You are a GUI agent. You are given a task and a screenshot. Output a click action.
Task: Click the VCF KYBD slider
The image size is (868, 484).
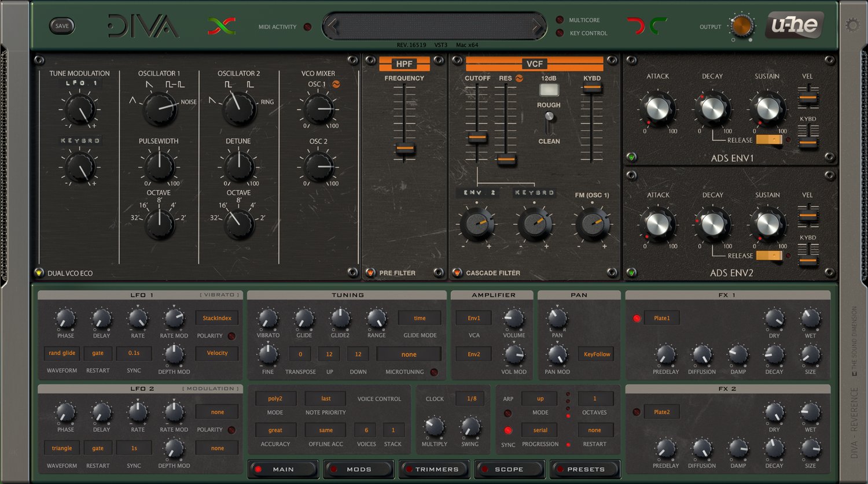click(591, 88)
